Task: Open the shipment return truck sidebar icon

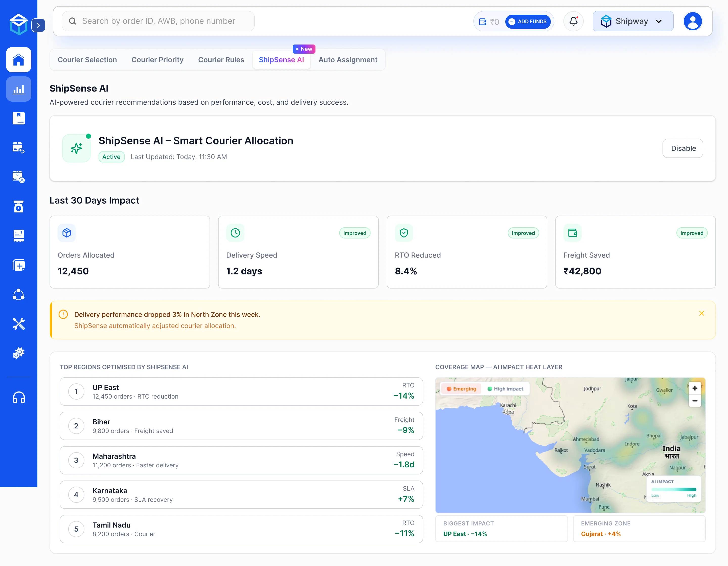Action: tap(19, 147)
